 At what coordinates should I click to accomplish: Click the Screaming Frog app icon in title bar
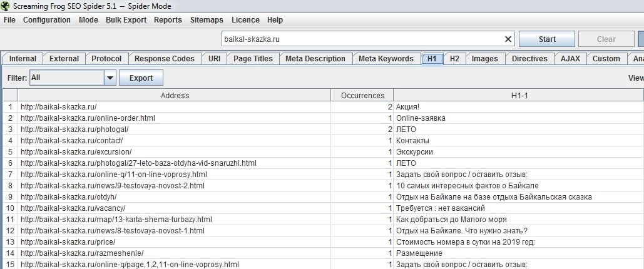[6, 6]
